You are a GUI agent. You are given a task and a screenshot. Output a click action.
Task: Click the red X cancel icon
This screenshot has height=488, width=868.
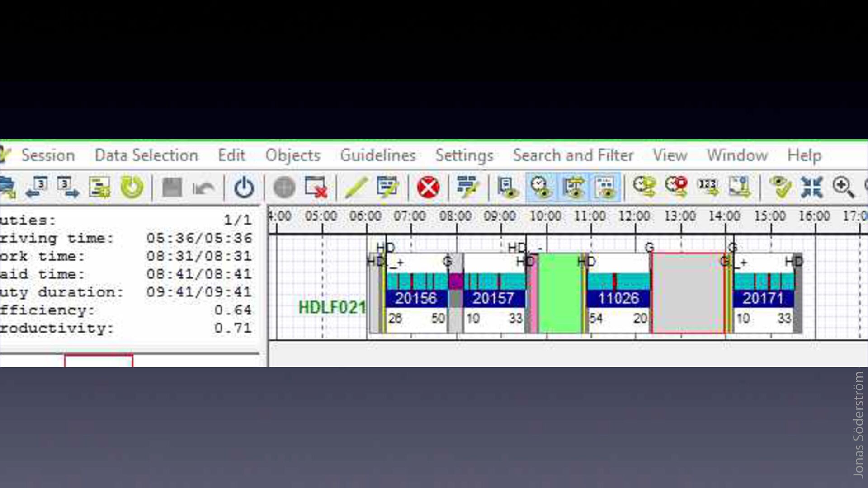pos(428,187)
